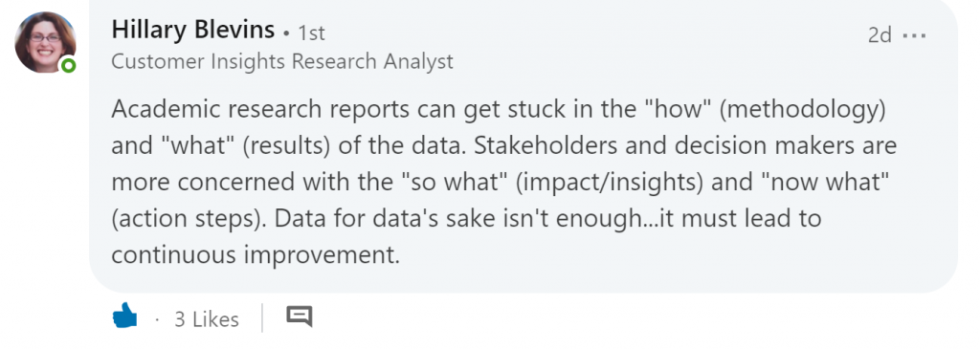Click "(action steps)" in the comment
This screenshot has height=350, width=980.
pyautogui.click(x=189, y=219)
